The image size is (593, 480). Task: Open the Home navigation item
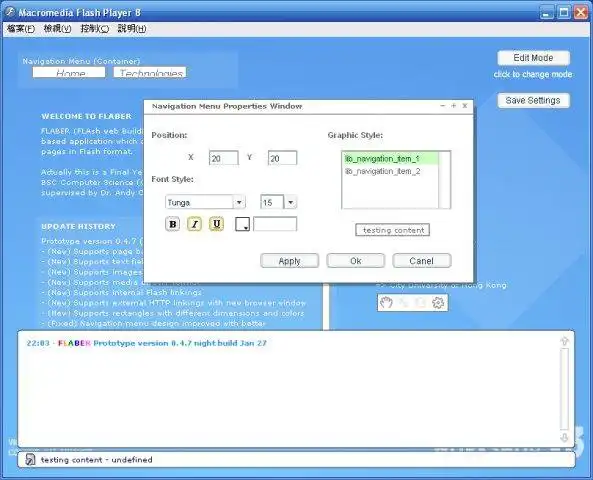pos(69,72)
